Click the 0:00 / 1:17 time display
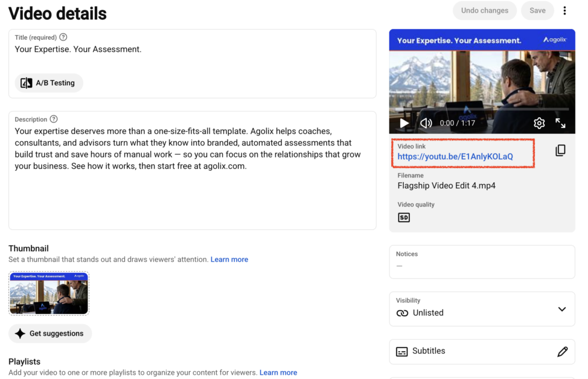The height and width of the screenshot is (379, 588). 457,123
